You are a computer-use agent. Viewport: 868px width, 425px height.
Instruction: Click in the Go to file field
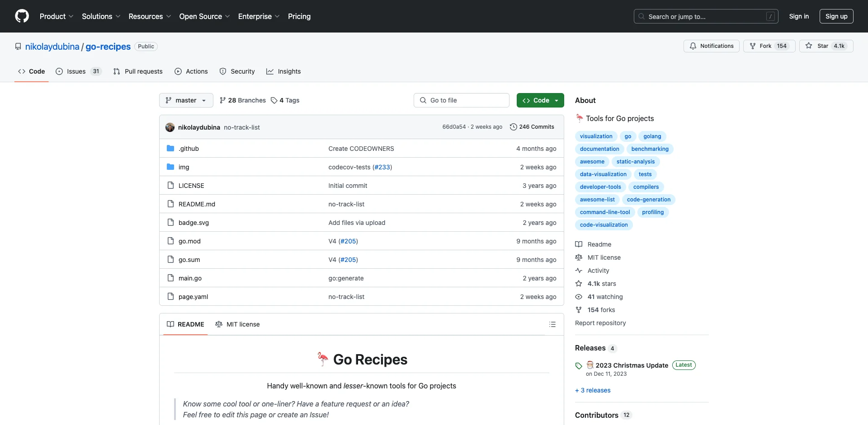click(x=462, y=100)
